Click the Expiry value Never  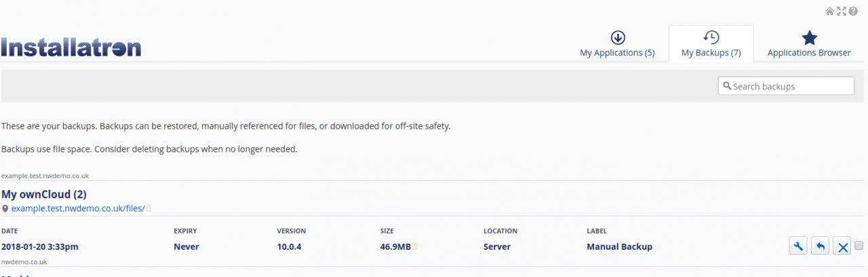[x=186, y=247]
